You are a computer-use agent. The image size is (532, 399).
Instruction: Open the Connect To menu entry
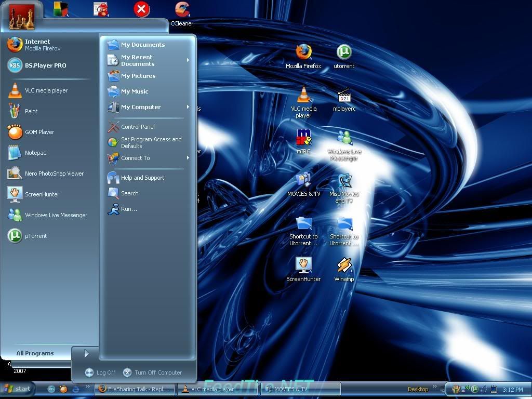pyautogui.click(x=148, y=158)
